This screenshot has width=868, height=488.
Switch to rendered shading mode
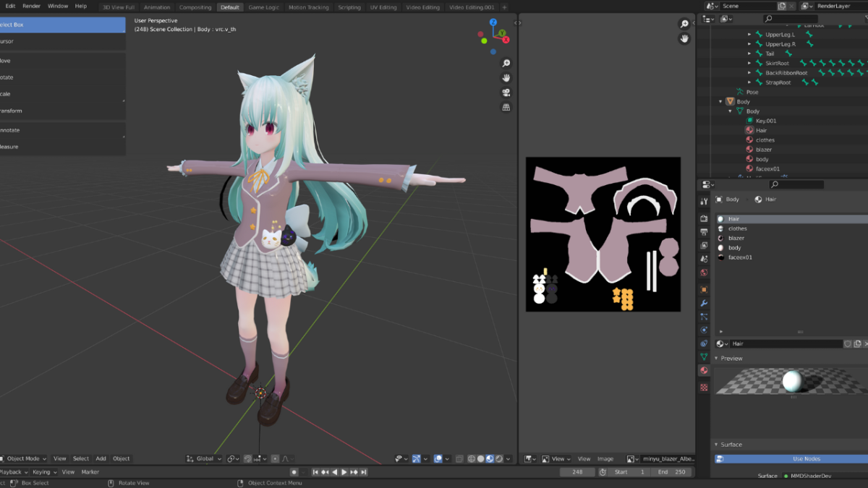click(x=499, y=459)
